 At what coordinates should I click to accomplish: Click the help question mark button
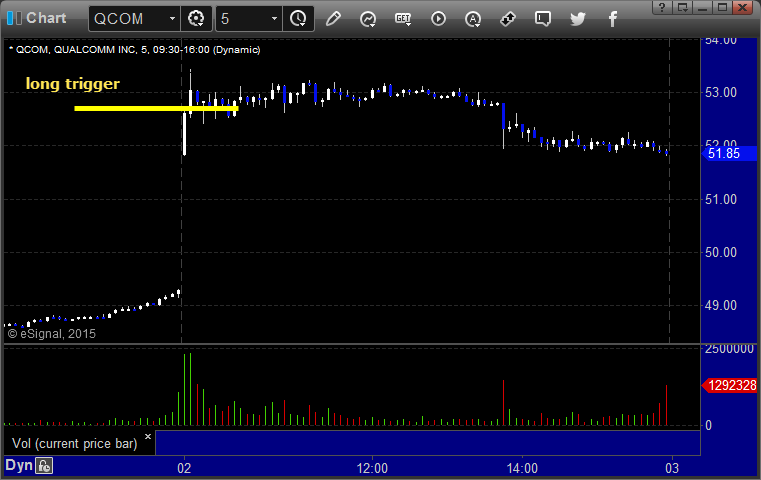point(662,7)
